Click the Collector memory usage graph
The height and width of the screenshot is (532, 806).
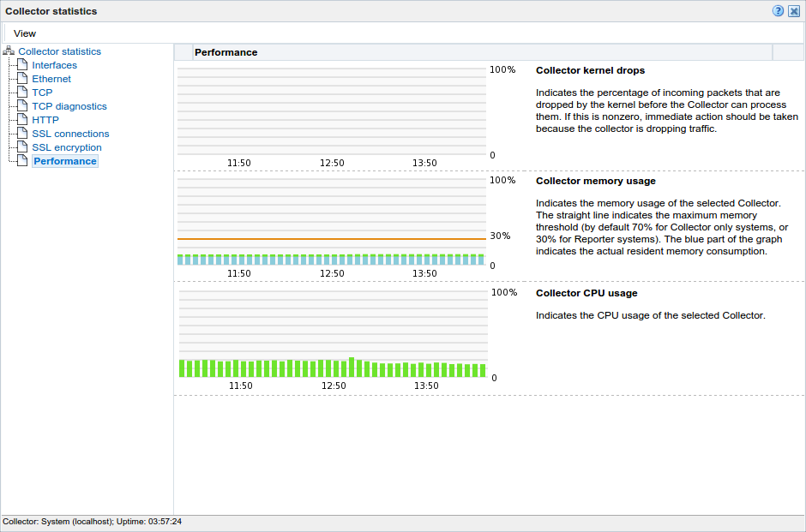point(332,222)
